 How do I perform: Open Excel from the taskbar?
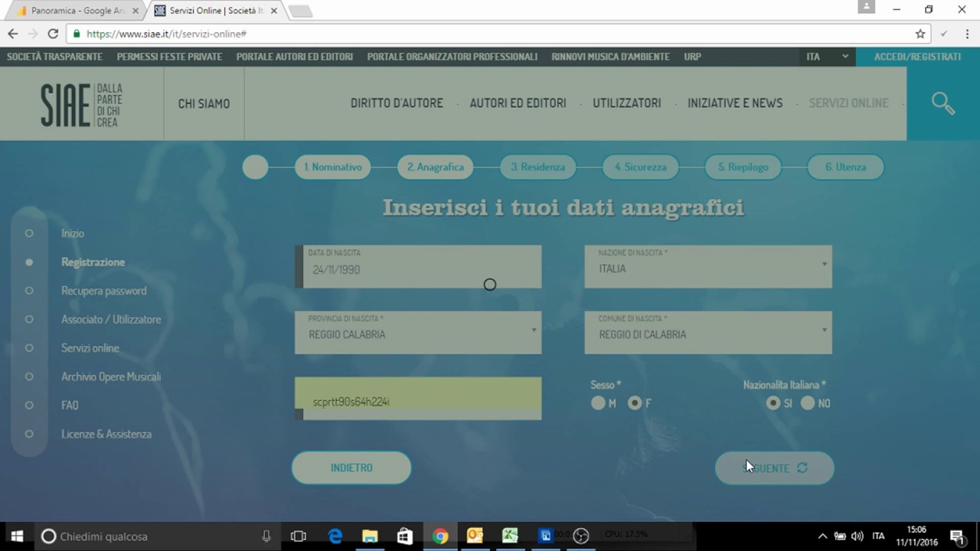(x=510, y=536)
